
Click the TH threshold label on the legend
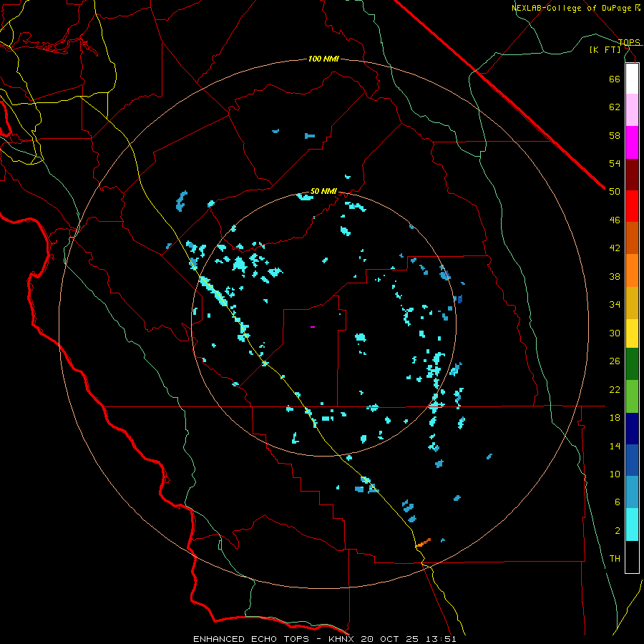click(x=615, y=558)
